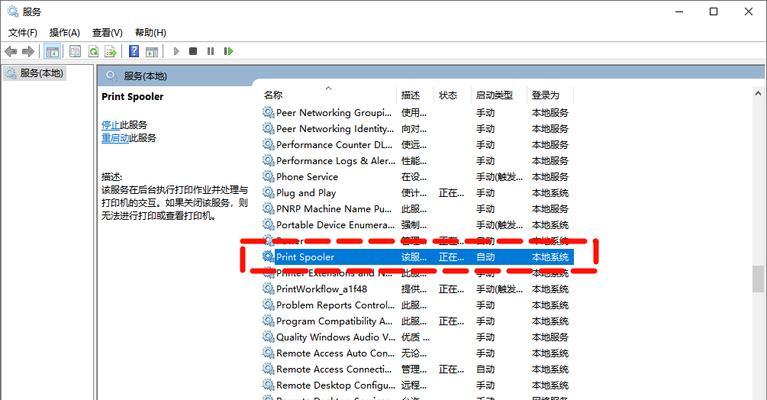Click the 停止 link to stop service
Screen dimensions: 767x400
tap(111, 125)
